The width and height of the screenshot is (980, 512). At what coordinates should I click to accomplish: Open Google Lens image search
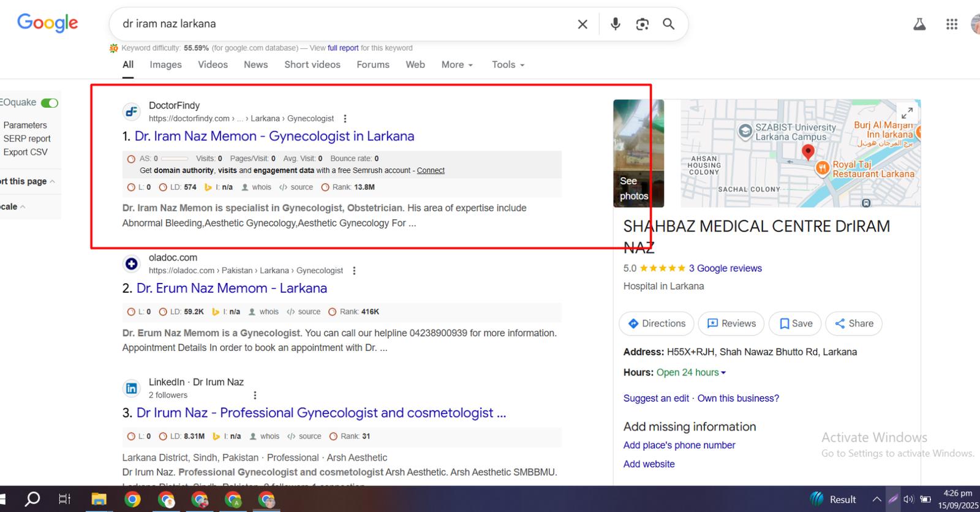[642, 24]
